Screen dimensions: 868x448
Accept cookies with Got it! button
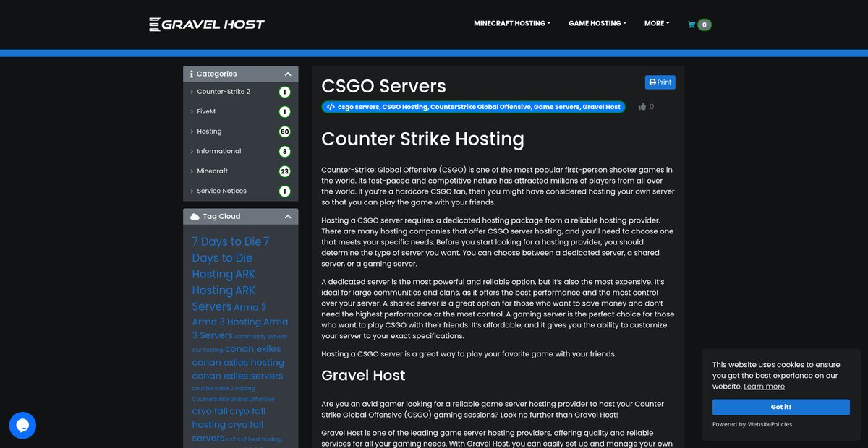[x=780, y=407]
